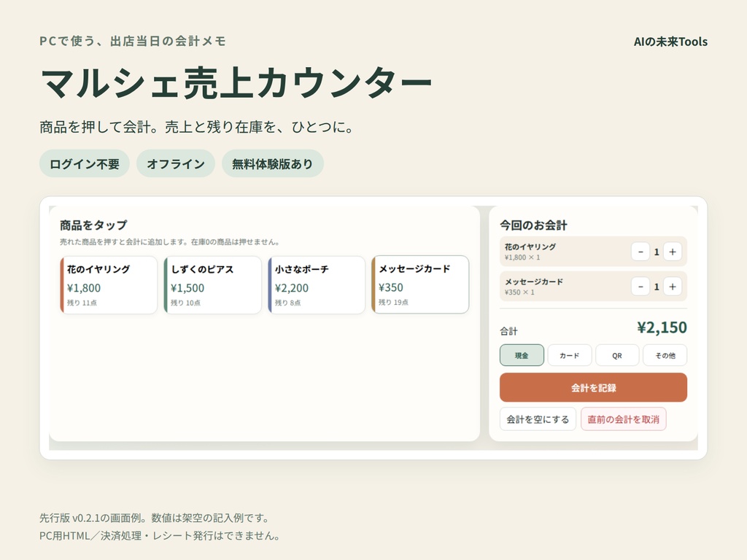Click the オフライン tag

[176, 163]
